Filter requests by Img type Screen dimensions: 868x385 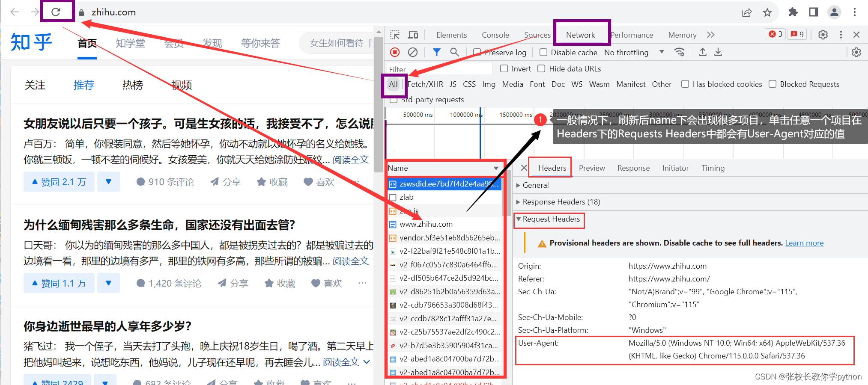click(x=489, y=84)
